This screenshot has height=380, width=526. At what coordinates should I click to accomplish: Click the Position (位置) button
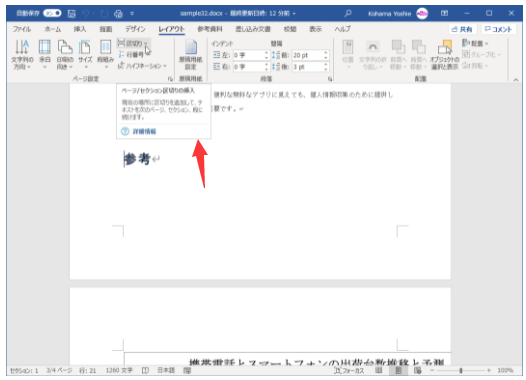click(x=348, y=54)
